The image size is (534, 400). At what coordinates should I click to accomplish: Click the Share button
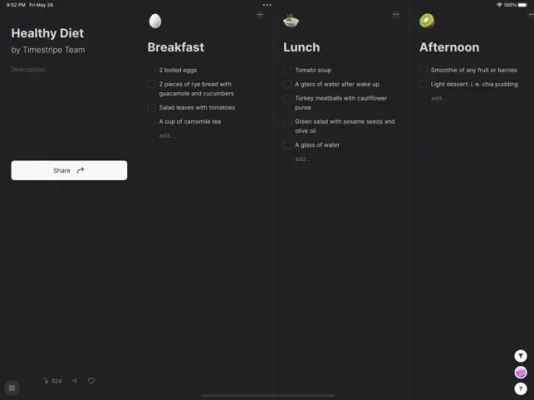tap(69, 170)
